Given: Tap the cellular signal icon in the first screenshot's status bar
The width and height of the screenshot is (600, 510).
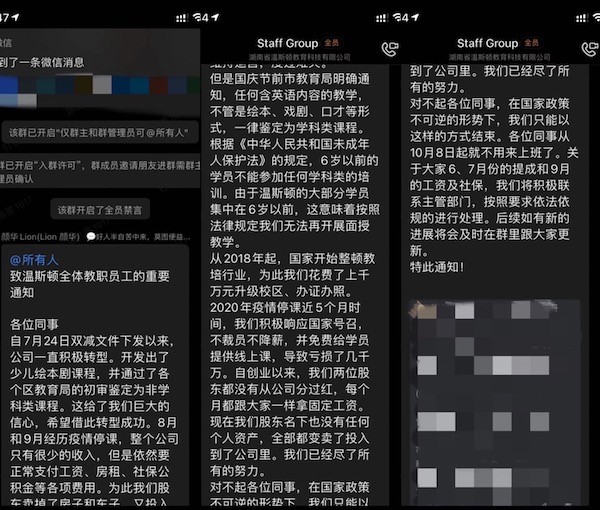Looking at the screenshot, I should 182,18.
